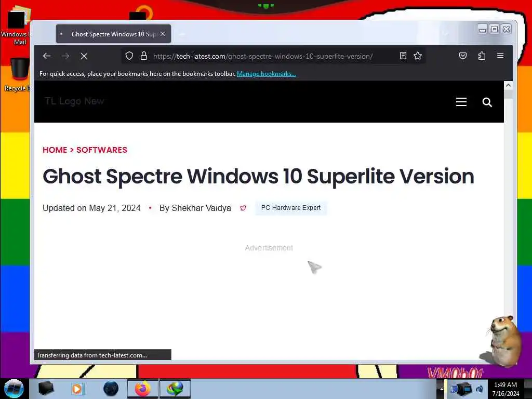Click the PC Hardware Expert badge
The image size is (532, 399).
coord(291,208)
